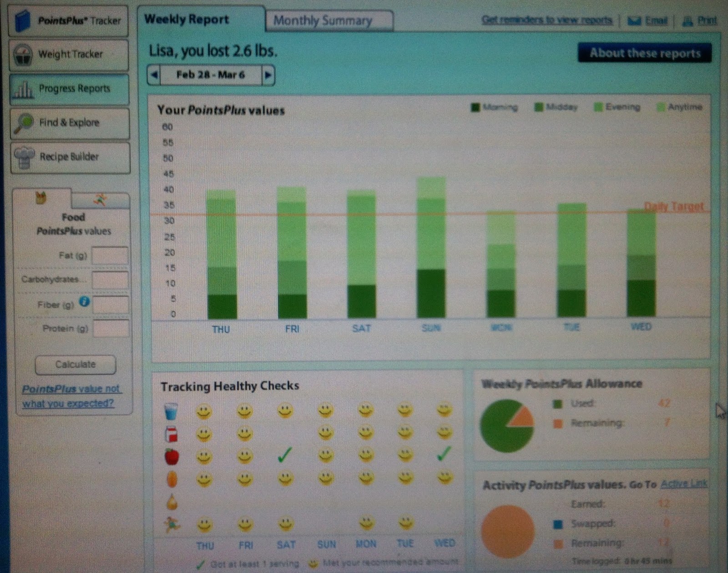Click the oil bottle healthy check icon
Viewport: 728px width, 573px height.
coord(172,502)
